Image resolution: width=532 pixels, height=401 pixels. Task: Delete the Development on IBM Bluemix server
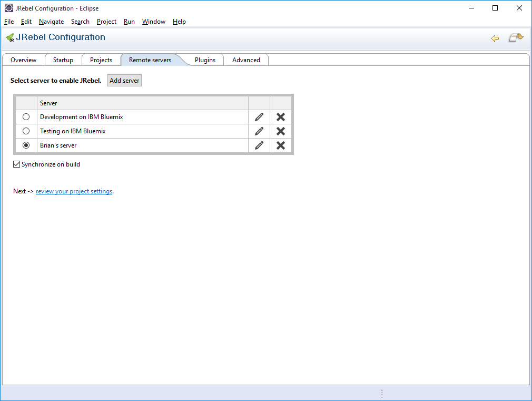[281, 117]
